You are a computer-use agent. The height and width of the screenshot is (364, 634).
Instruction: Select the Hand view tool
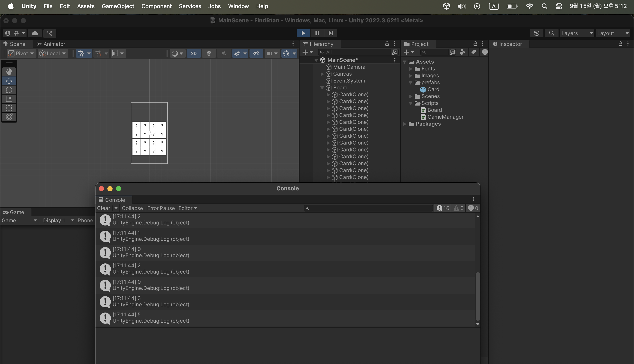click(9, 72)
